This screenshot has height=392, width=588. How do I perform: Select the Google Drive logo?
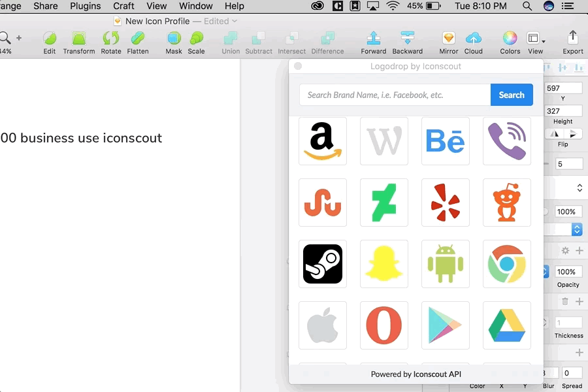(x=506, y=325)
